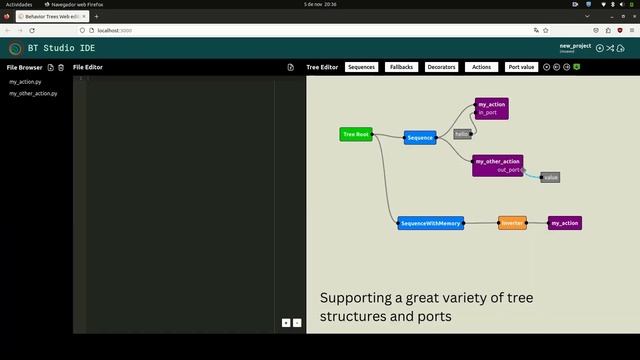Viewport: 640px width, 360px height.
Task: Select the Sequence node
Action: [x=420, y=138]
